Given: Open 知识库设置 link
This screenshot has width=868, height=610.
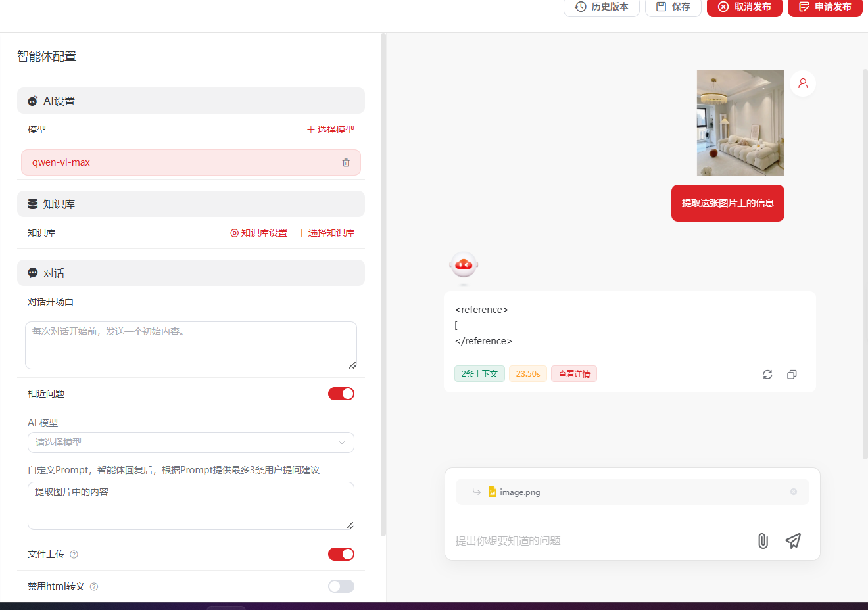Looking at the screenshot, I should tap(259, 233).
